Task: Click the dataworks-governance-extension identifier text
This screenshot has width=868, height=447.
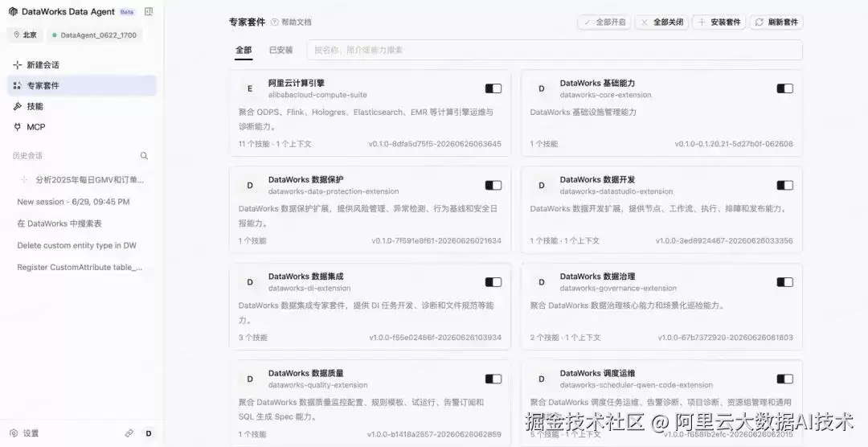Action: 618,288
